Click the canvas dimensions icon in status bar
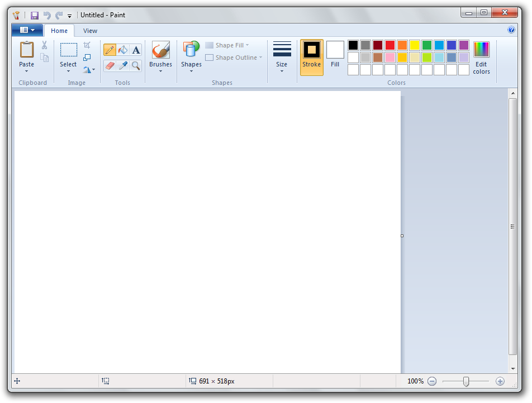This screenshot has height=403, width=532. pos(192,381)
